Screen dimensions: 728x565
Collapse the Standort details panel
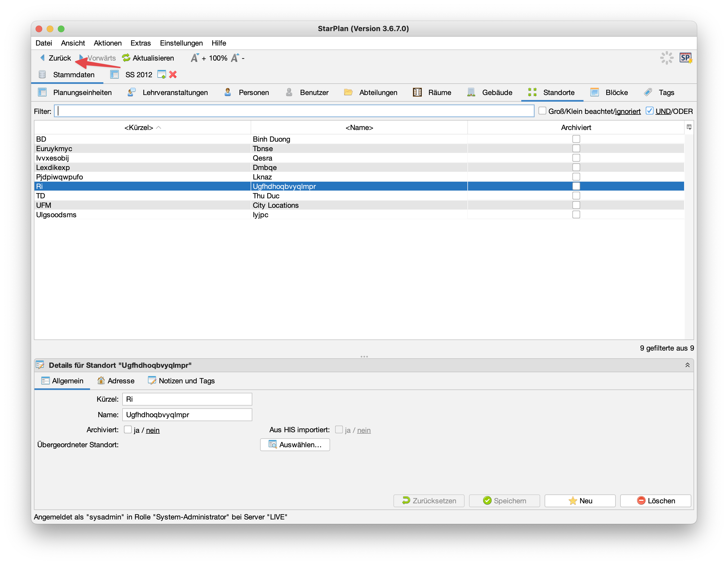click(x=687, y=365)
